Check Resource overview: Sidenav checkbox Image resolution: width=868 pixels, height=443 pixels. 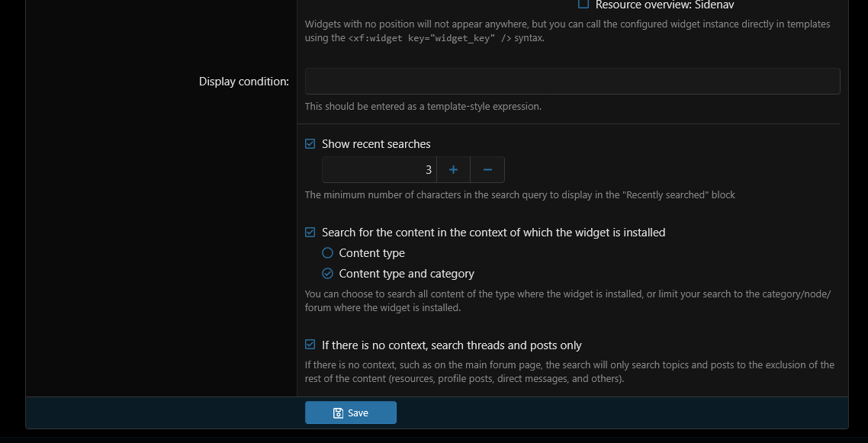pos(583,5)
